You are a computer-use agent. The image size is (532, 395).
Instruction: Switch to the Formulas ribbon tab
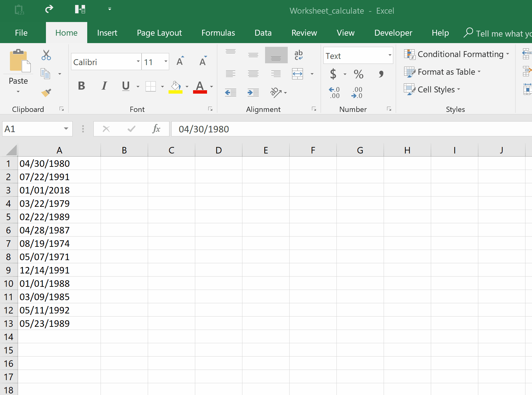click(x=218, y=33)
